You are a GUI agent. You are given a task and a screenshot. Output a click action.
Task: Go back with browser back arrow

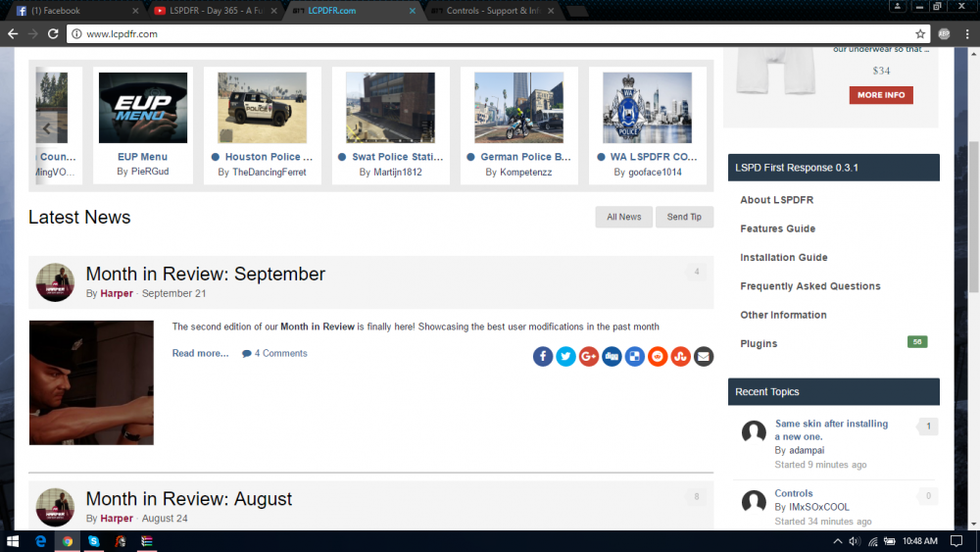pyautogui.click(x=13, y=33)
